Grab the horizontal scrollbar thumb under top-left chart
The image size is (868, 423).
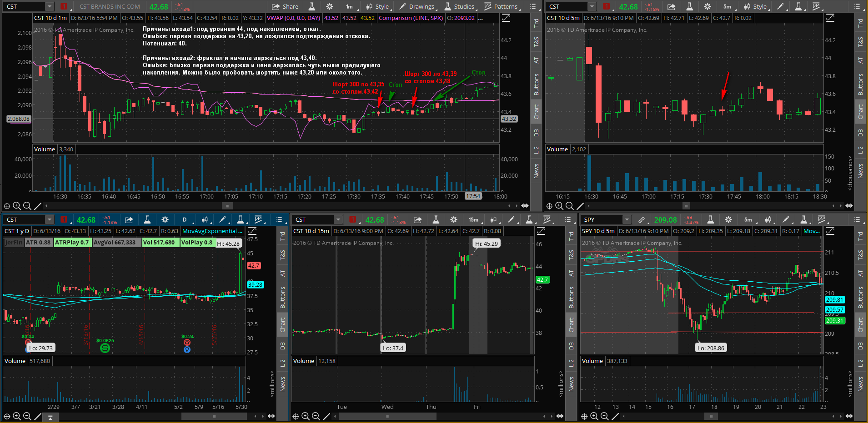(227, 206)
